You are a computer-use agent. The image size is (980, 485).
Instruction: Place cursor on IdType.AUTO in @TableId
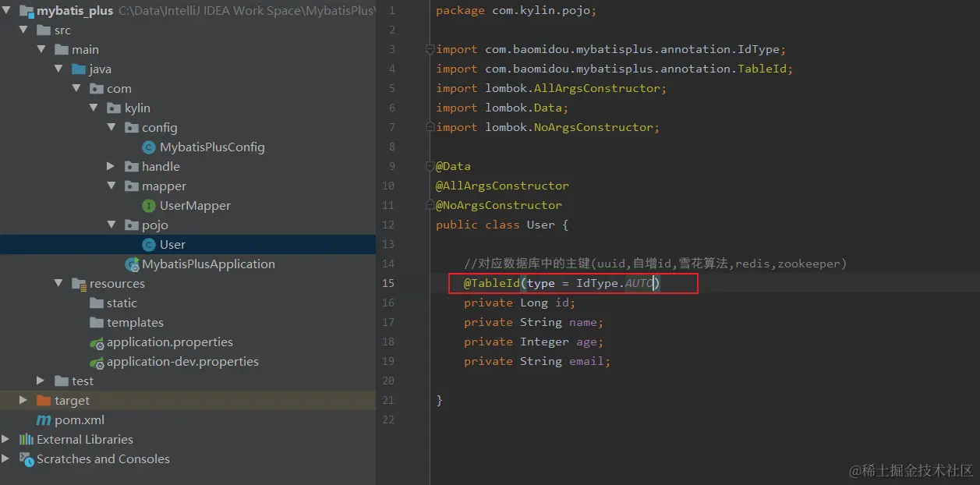tap(614, 283)
